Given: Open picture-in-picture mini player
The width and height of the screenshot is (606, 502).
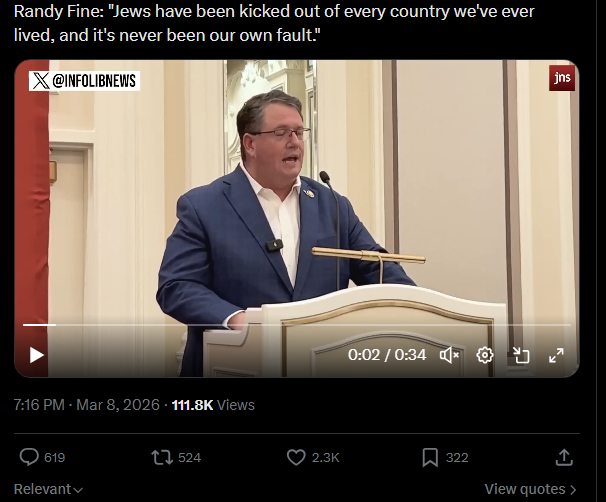Looking at the screenshot, I should 521,355.
